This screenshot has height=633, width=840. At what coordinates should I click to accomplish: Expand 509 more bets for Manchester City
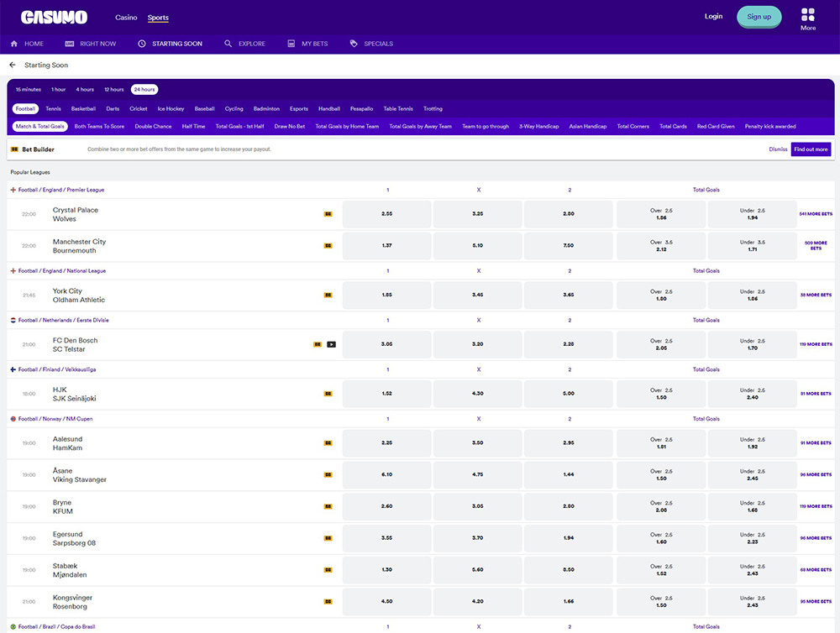pos(816,246)
